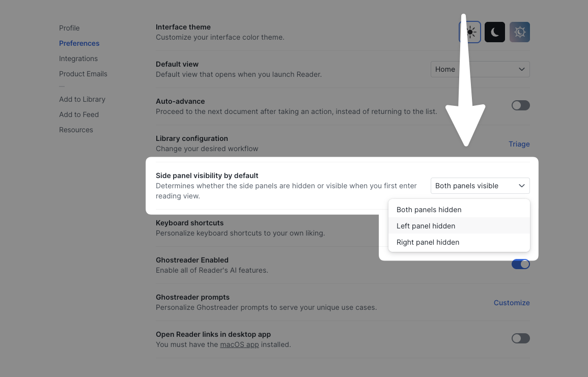
Task: Toggle the Auto-advance switch
Action: tap(520, 105)
